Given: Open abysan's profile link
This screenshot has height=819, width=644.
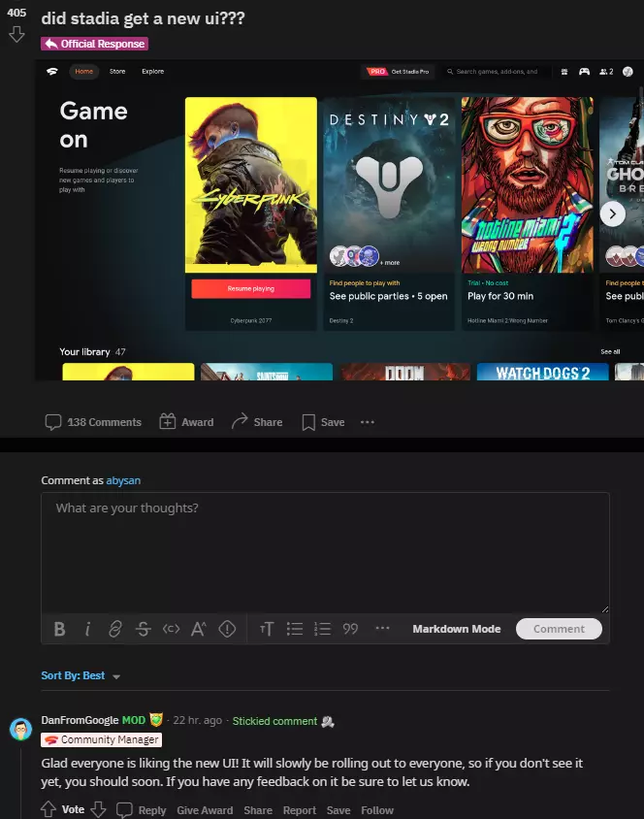Looking at the screenshot, I should point(123,480).
